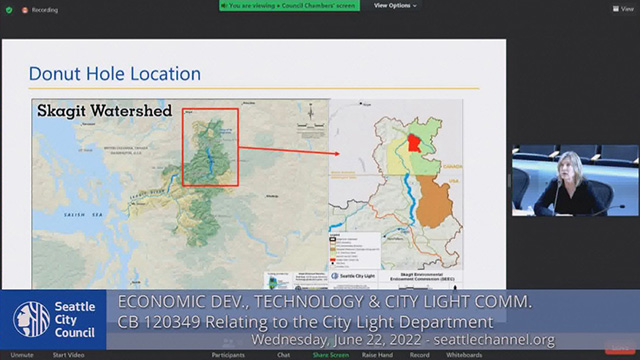Screen dimensions: 640x360
Task: Click the 'CB 120349 Relating to the City Light Department' caption
Action: 305,322
